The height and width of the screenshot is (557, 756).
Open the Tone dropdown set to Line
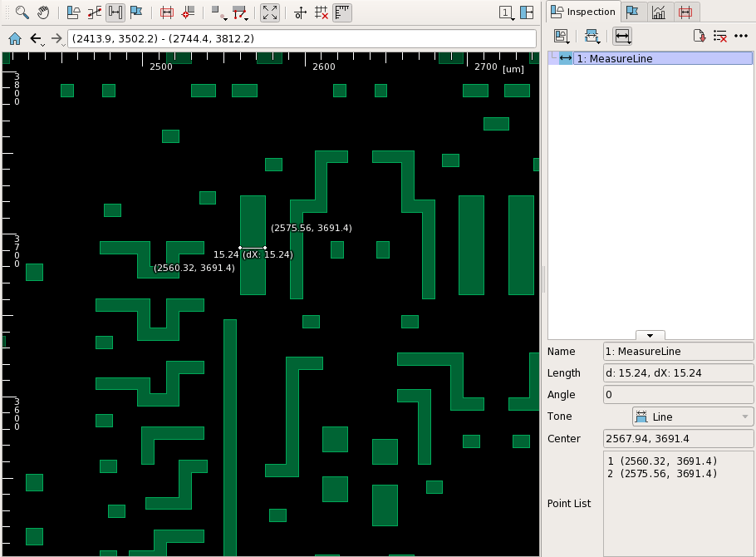point(692,417)
